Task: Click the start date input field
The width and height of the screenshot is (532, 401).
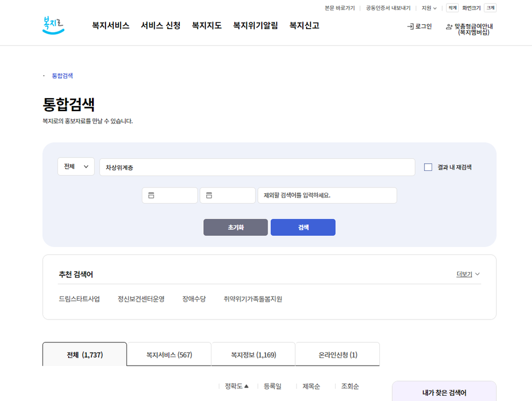Action: 170,195
